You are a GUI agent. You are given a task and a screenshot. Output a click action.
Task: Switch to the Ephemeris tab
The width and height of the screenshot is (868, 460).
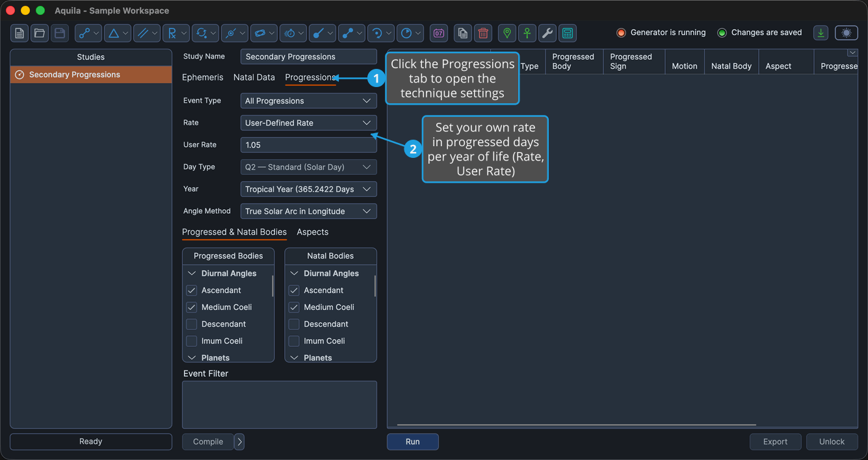(x=202, y=77)
